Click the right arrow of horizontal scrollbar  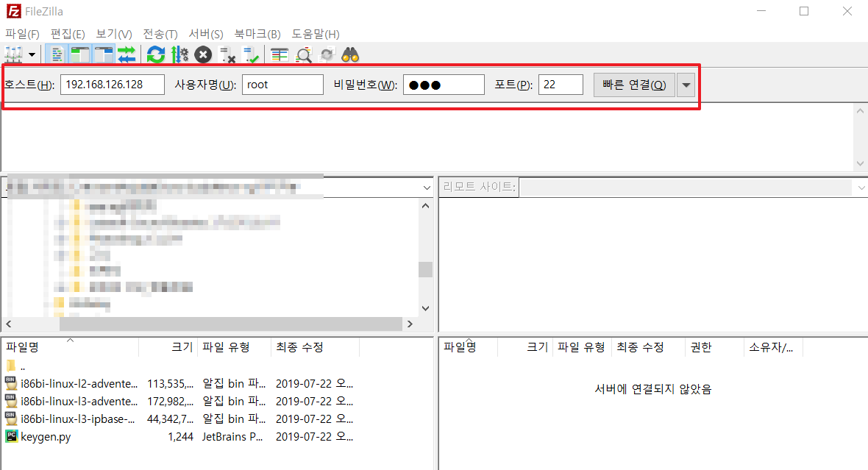[x=410, y=324]
